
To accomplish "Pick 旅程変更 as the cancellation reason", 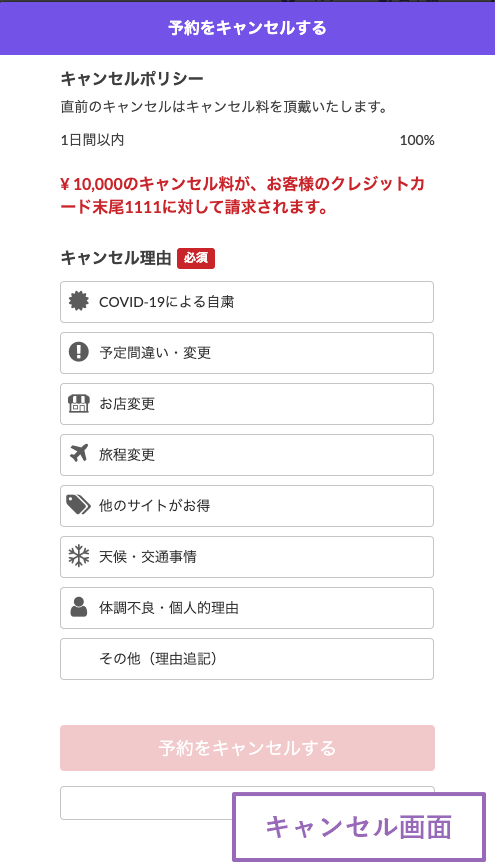I will pyautogui.click(x=247, y=454).
